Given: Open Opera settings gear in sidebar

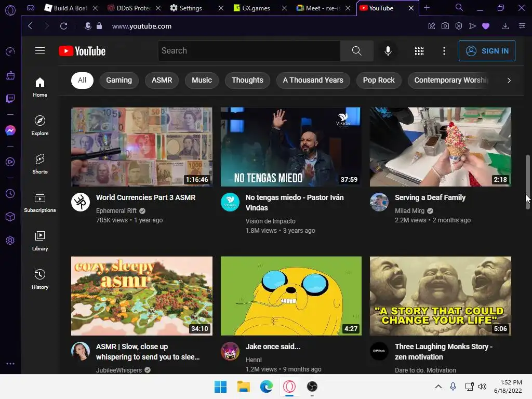Looking at the screenshot, I should coord(10,240).
